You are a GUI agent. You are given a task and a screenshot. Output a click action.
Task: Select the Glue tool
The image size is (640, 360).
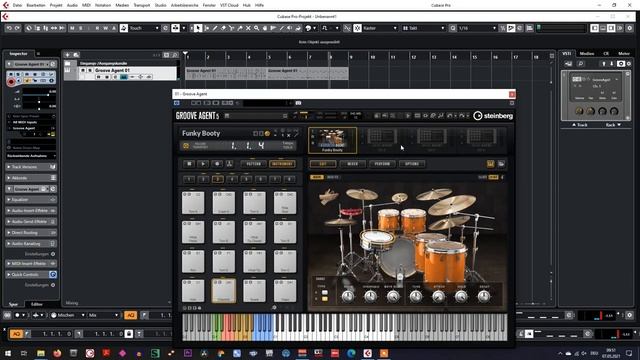(240, 28)
